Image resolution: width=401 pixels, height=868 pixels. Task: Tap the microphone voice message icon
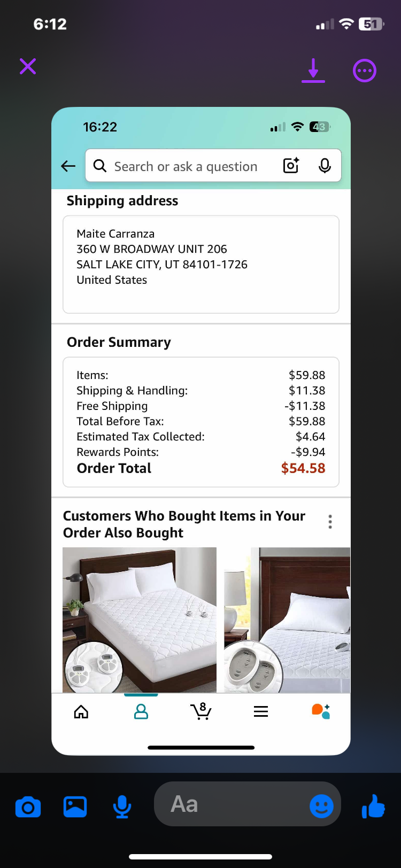[x=122, y=807]
